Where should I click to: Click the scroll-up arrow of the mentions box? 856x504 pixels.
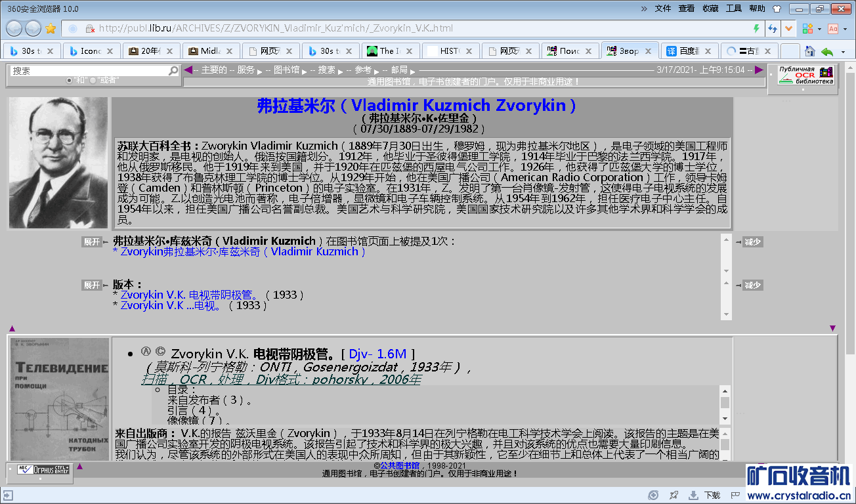(x=726, y=240)
